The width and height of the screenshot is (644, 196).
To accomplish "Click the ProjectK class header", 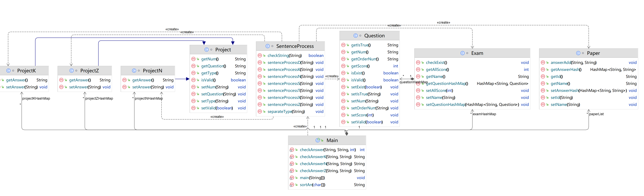I will click(x=26, y=71).
